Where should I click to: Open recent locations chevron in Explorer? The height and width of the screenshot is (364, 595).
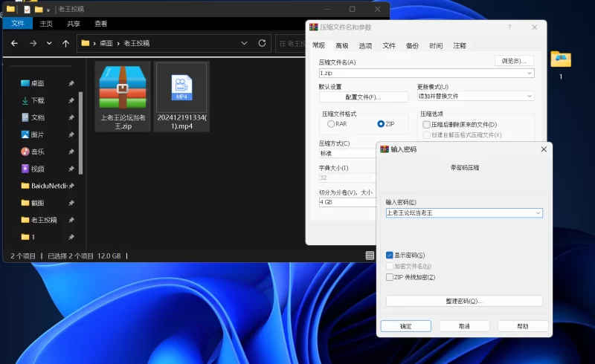[49, 43]
